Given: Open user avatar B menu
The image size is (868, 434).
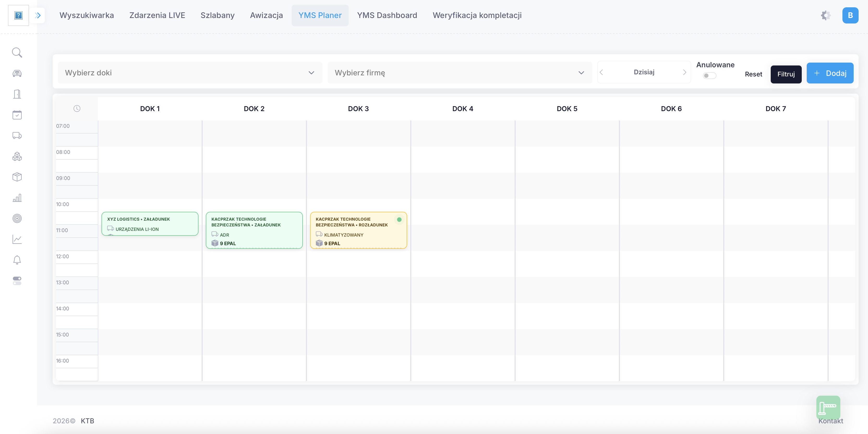Looking at the screenshot, I should pos(850,15).
